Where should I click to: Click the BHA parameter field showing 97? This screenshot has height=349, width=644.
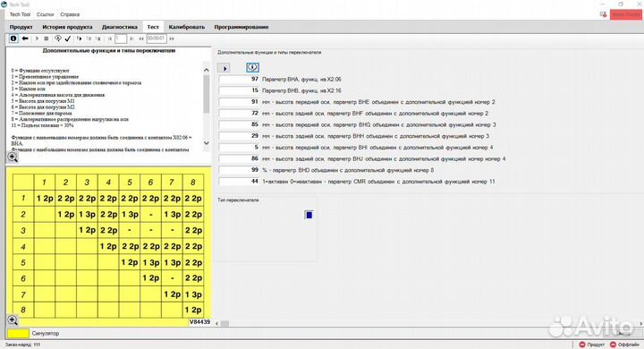[x=239, y=79]
